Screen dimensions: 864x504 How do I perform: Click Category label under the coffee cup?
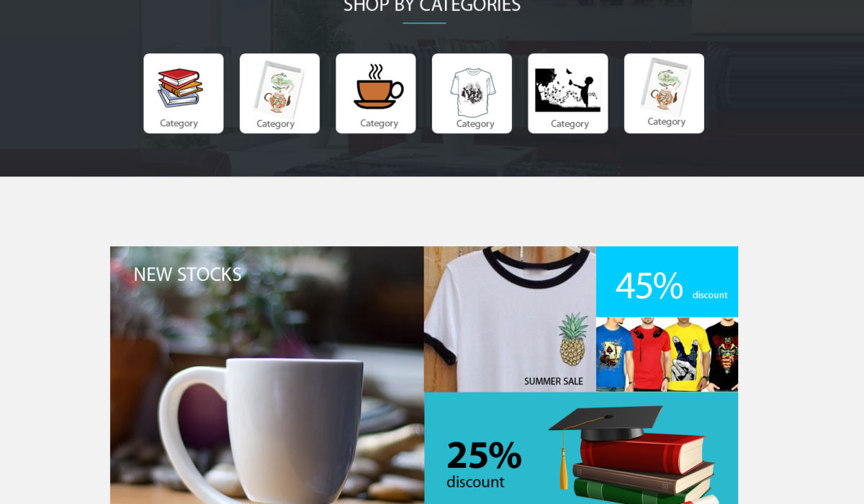click(x=379, y=123)
